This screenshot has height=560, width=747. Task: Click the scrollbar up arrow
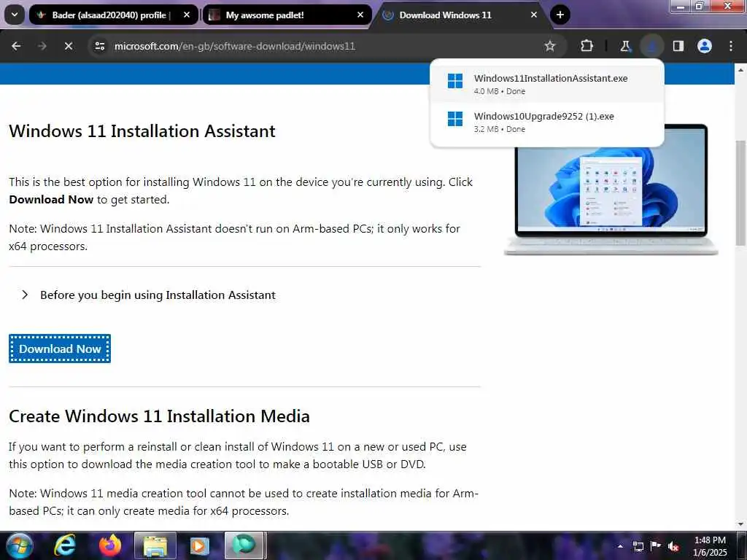click(x=740, y=70)
